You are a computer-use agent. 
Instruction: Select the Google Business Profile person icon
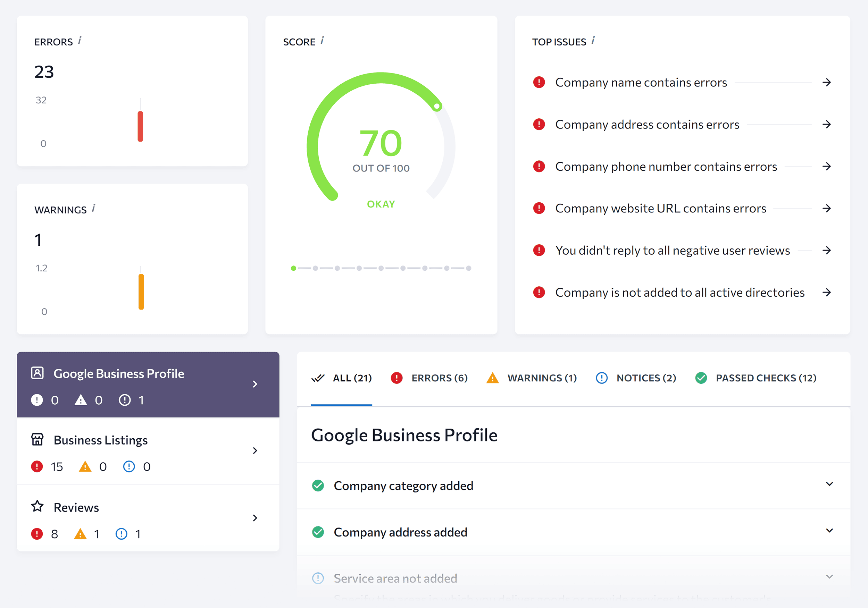37,373
